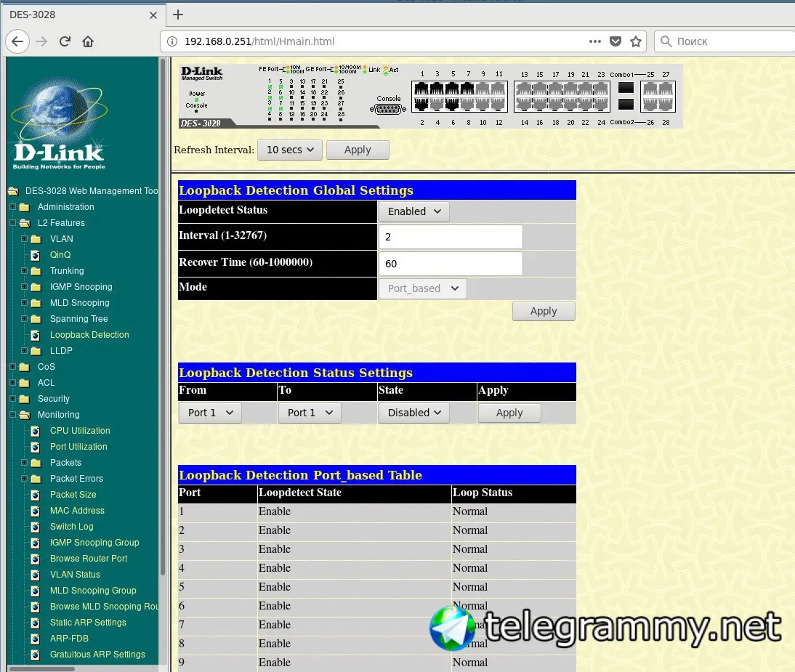Open the State Disabled dropdown

[x=413, y=413]
